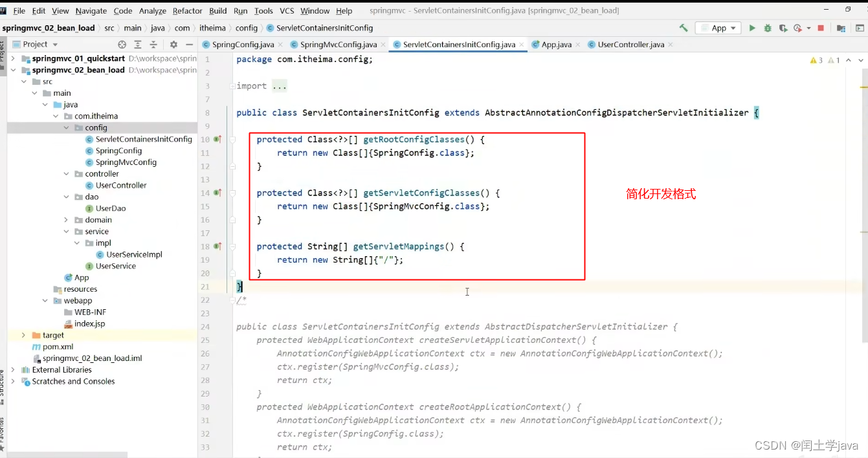Open the Navigate menu

91,11
